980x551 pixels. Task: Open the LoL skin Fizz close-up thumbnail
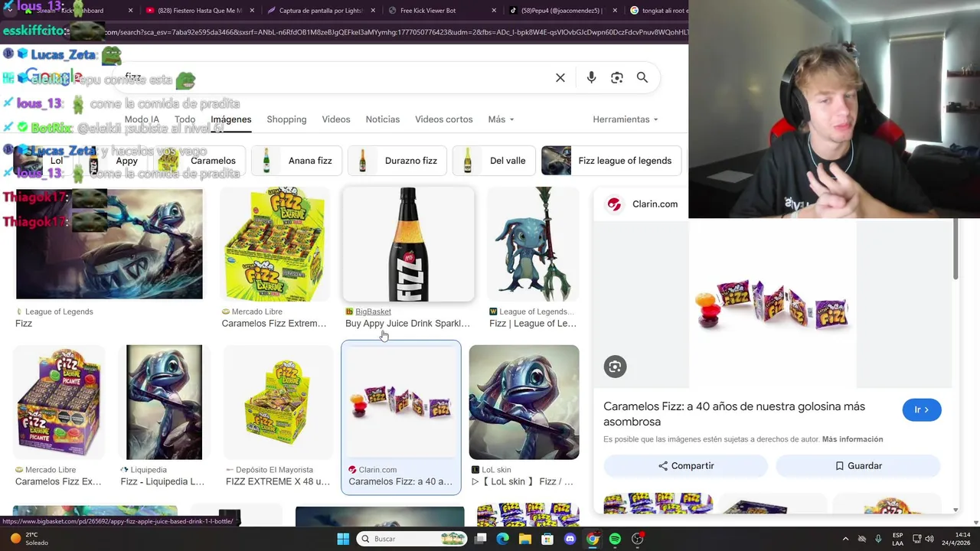click(x=524, y=402)
